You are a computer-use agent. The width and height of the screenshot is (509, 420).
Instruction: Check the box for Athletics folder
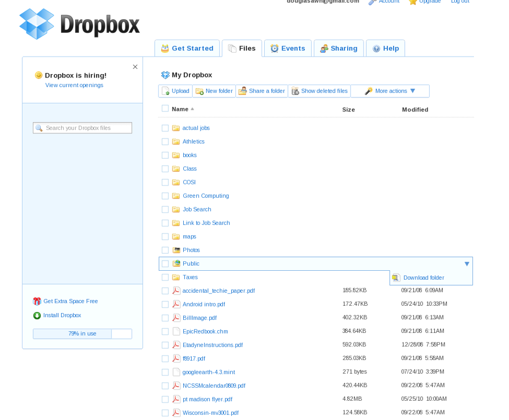(165, 142)
